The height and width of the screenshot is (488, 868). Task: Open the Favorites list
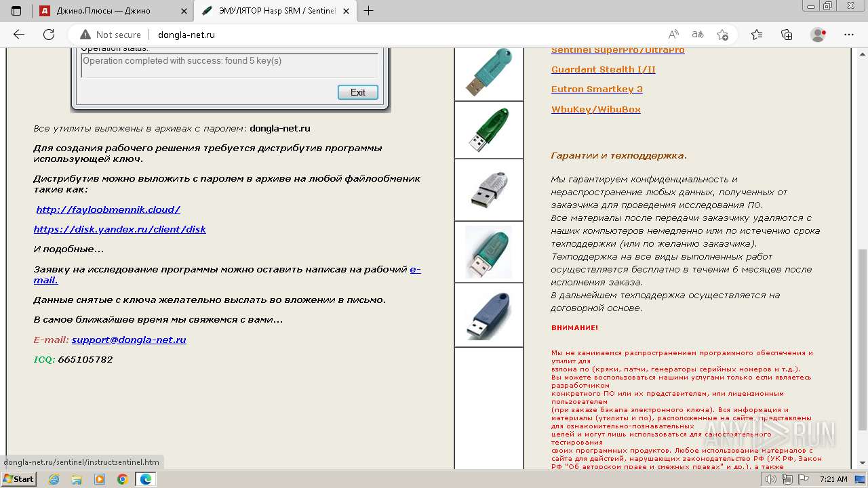click(757, 35)
